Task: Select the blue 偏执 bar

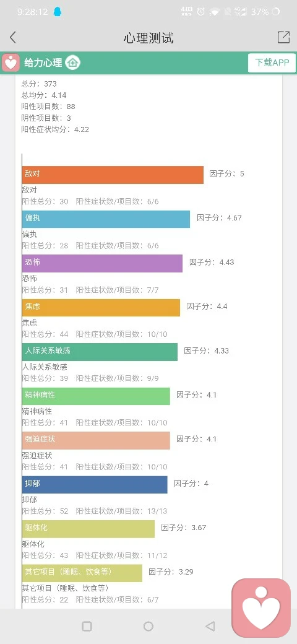Action: [106, 219]
